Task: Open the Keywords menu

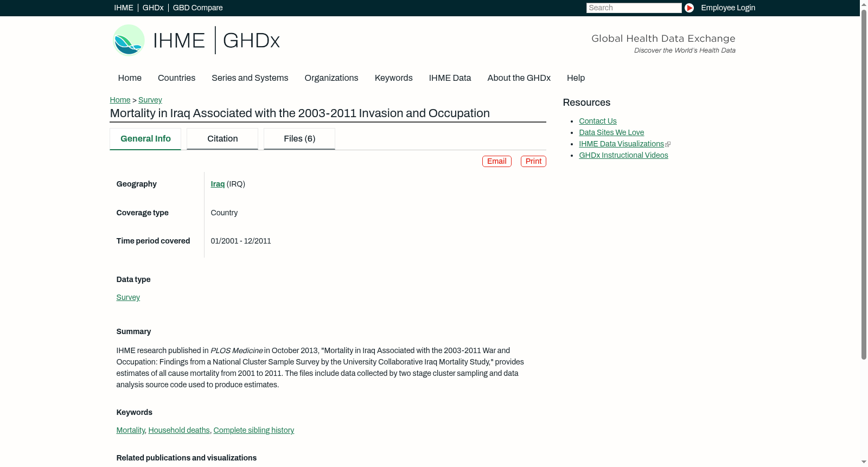Action: 393,78
